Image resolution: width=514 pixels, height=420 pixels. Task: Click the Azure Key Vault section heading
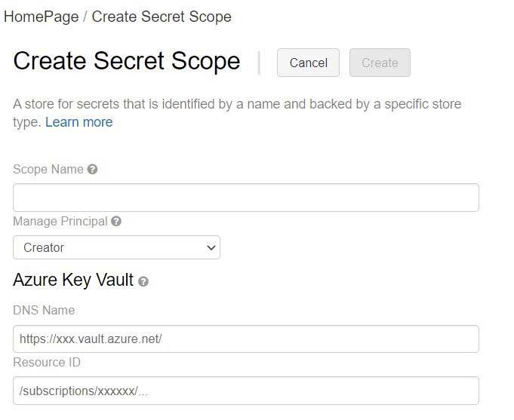point(73,280)
